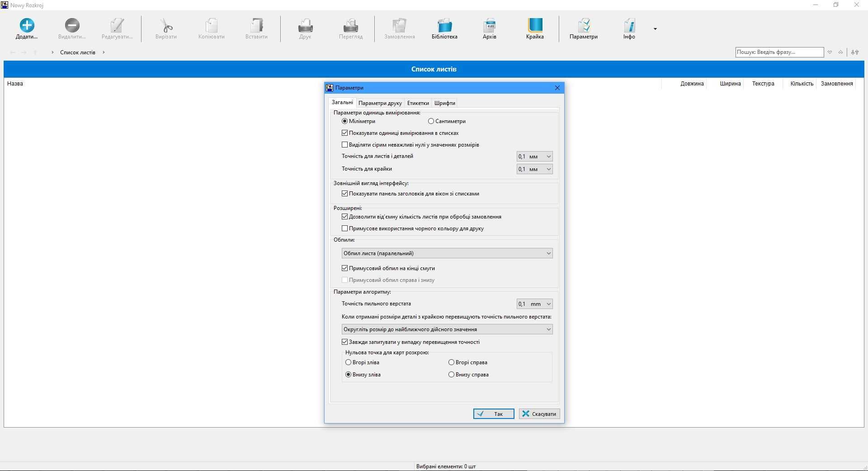Open Округліть розмір rounding dropdown
Viewport: 868px width, 471px height.
tap(447, 329)
